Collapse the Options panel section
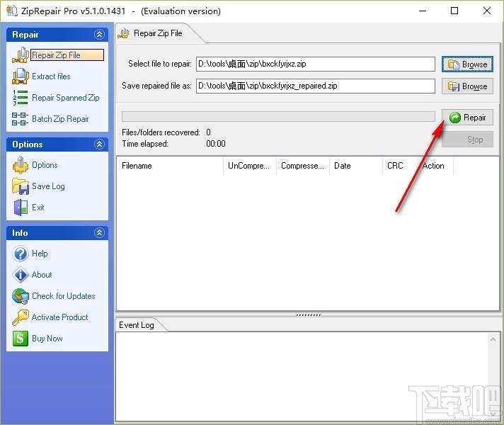504x425 pixels. click(99, 144)
